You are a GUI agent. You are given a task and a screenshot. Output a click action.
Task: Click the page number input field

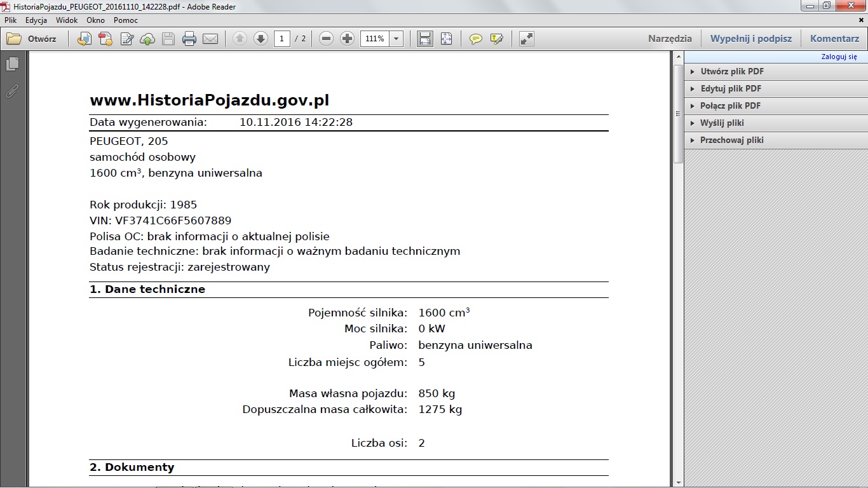pos(282,39)
